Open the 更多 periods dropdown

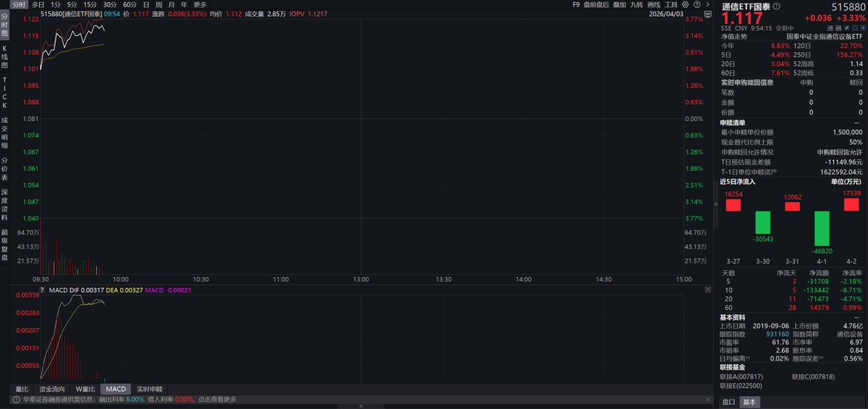[x=200, y=4]
